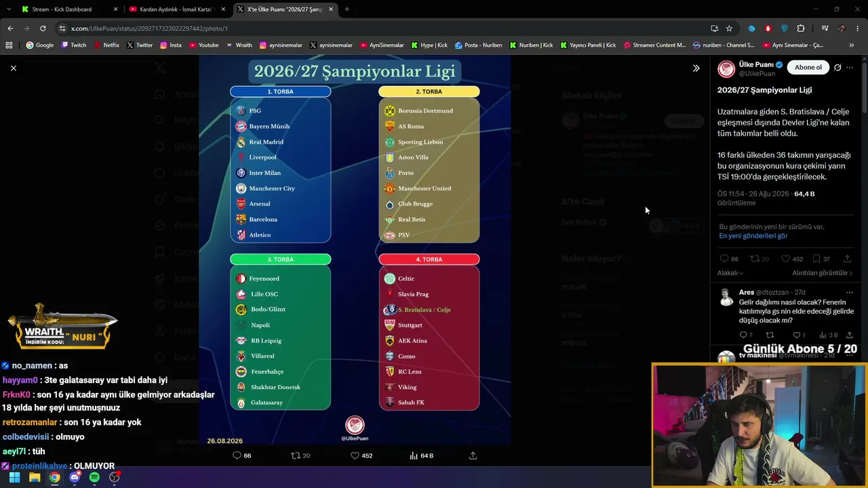Open the Windows Start menu
Image resolution: width=868 pixels, height=488 pixels.
(x=14, y=477)
